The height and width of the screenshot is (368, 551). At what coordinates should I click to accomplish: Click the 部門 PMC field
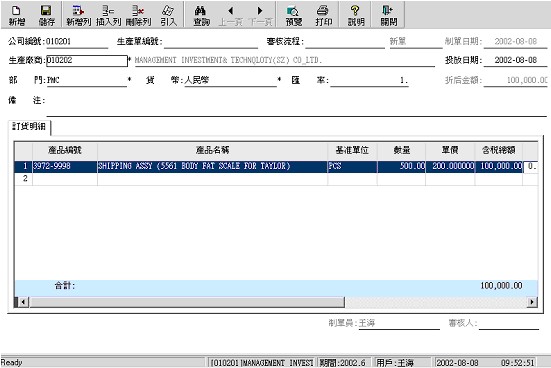coord(86,80)
